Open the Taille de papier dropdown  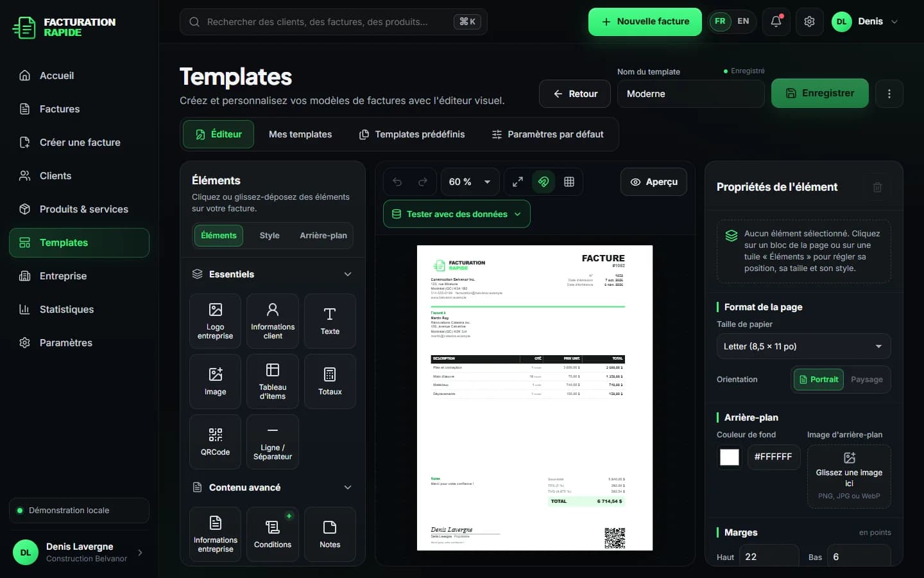(x=803, y=346)
